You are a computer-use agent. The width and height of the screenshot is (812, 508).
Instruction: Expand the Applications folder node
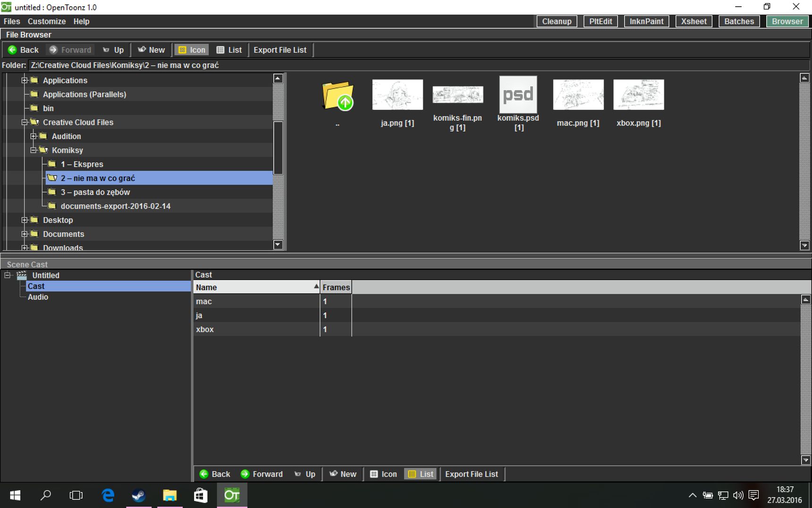[x=25, y=80]
